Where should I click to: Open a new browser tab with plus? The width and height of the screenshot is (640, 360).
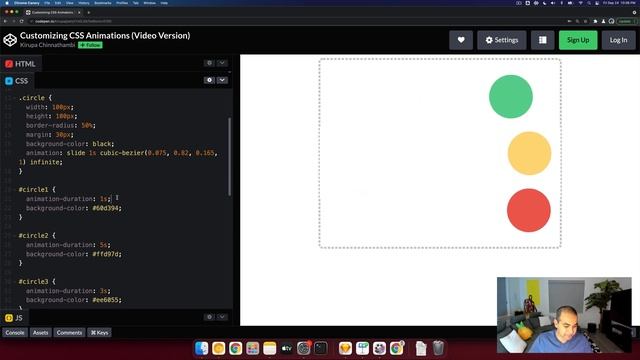(89, 12)
